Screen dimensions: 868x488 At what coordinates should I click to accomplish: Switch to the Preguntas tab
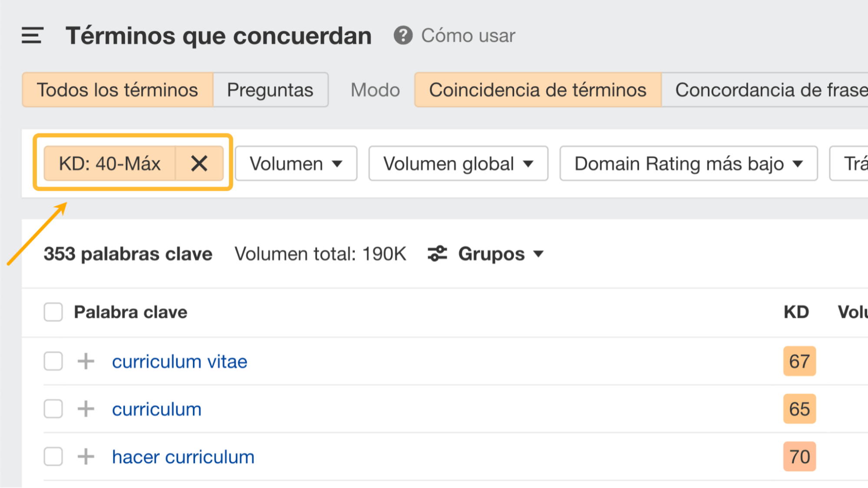pyautogui.click(x=270, y=90)
